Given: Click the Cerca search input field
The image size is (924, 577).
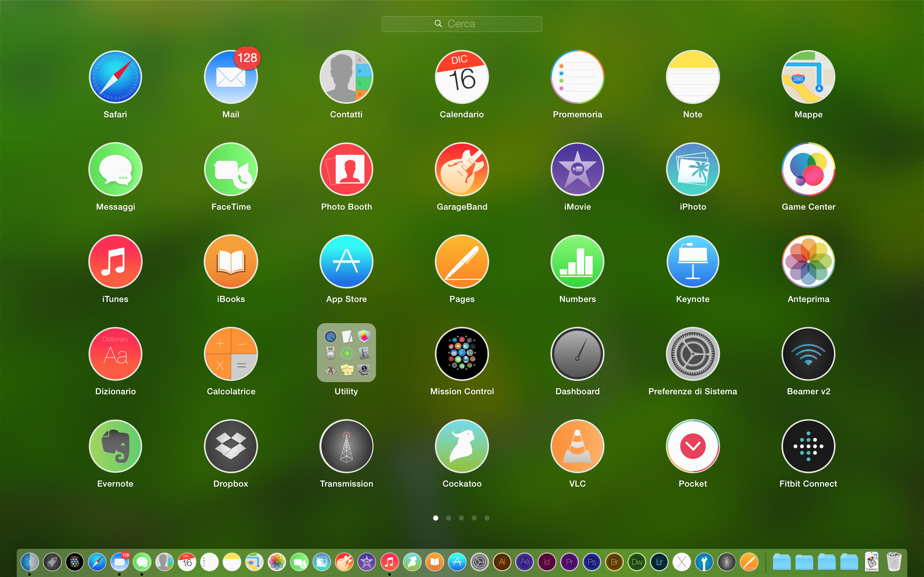Looking at the screenshot, I should [462, 23].
